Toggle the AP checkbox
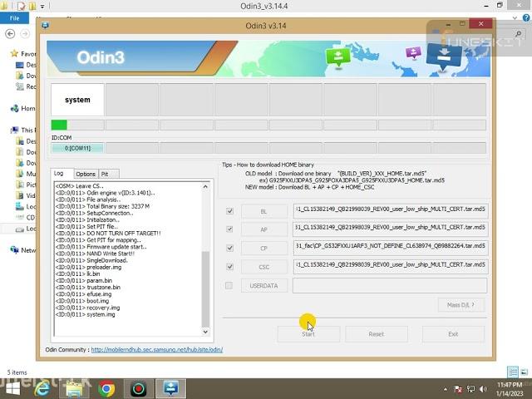Image resolution: width=532 pixels, height=399 pixels. pyautogui.click(x=229, y=229)
